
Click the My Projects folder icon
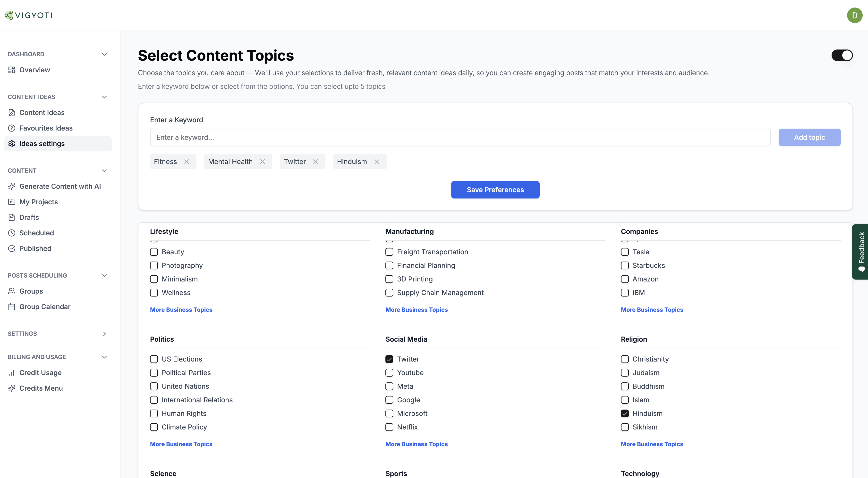pos(12,202)
